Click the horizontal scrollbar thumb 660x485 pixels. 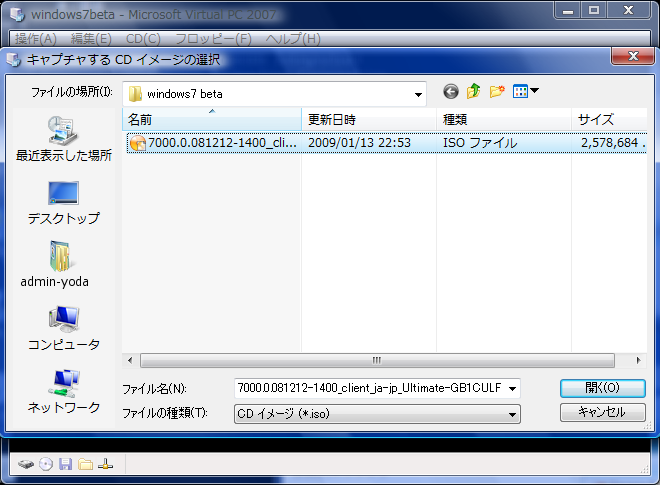click(x=377, y=360)
